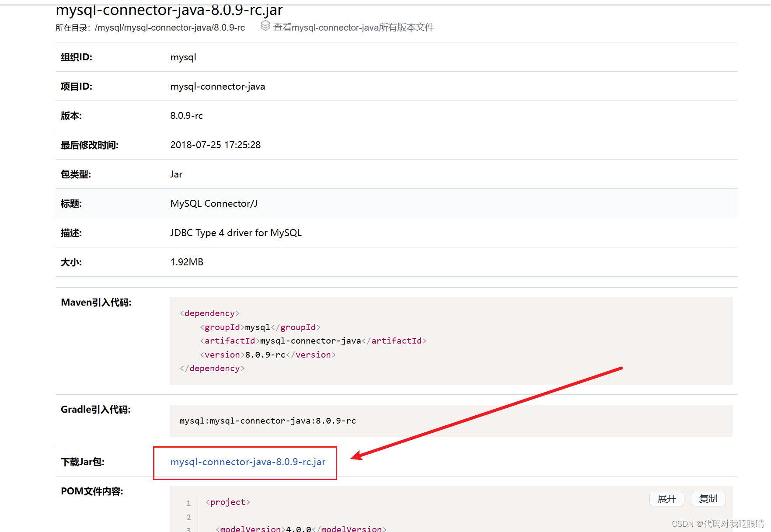
Task: Click the version value 8.0.9-rc in the 版本 row
Action: click(187, 116)
